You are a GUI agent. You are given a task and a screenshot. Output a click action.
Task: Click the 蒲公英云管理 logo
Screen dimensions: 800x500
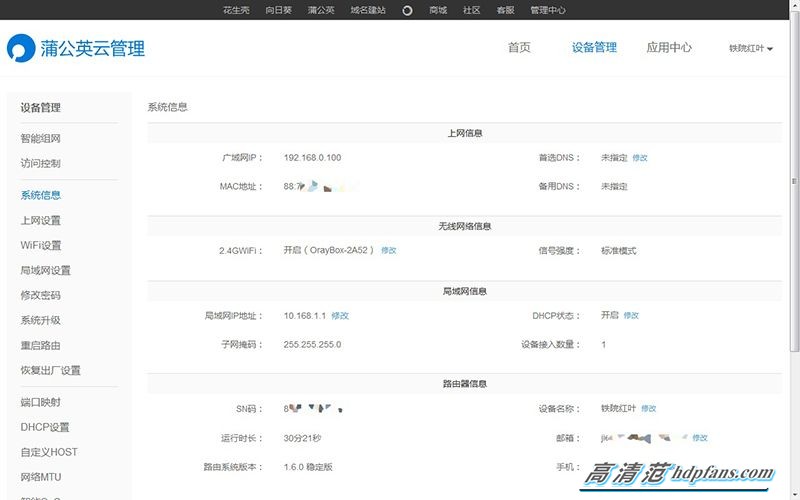click(x=76, y=48)
